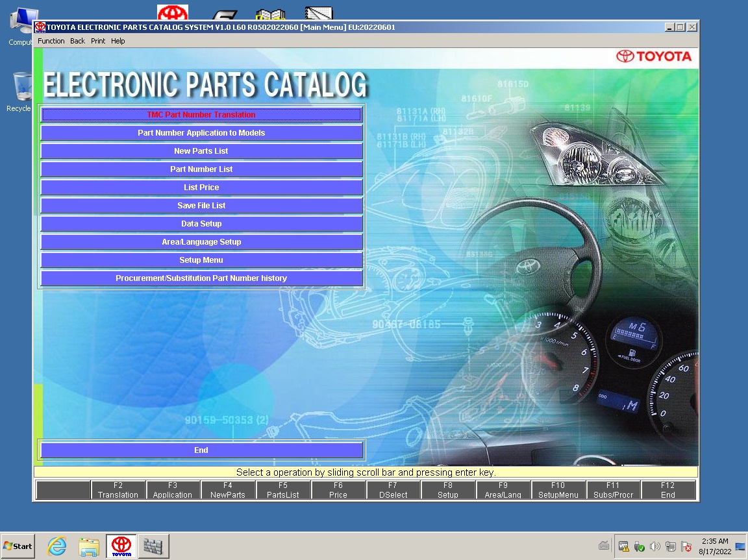Click the F11 Subs/Procr function key
Screen dimensions: 748x560
[614, 490]
